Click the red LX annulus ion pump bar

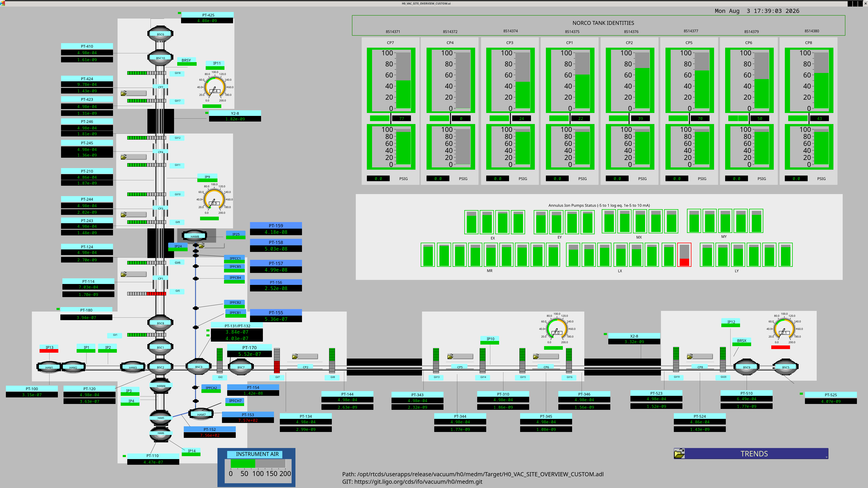click(684, 255)
